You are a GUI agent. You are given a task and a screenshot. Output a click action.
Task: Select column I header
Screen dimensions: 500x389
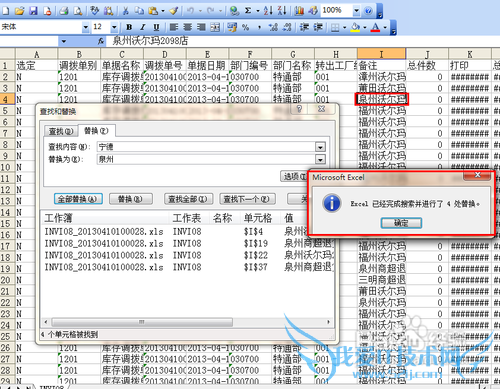click(381, 54)
